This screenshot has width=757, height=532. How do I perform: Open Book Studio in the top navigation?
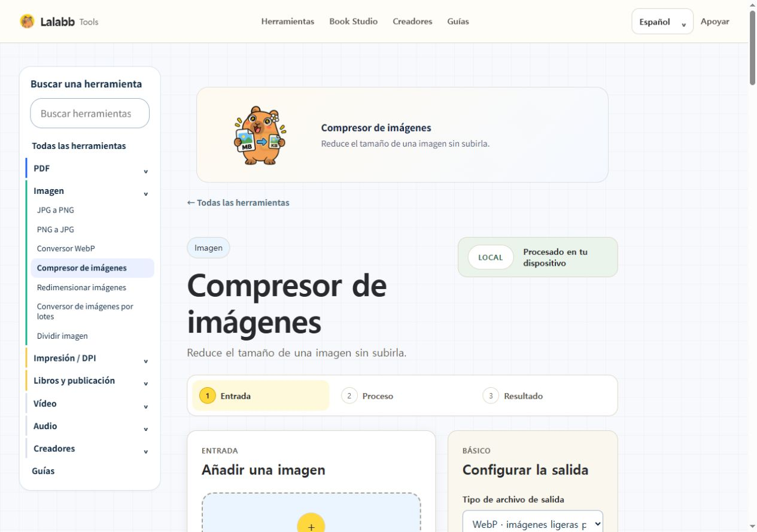pos(353,22)
